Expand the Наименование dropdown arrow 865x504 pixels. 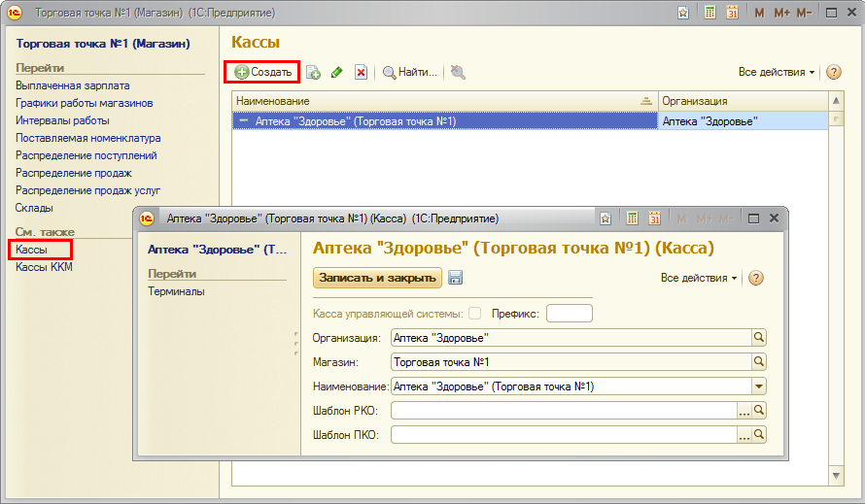pyautogui.click(x=759, y=386)
